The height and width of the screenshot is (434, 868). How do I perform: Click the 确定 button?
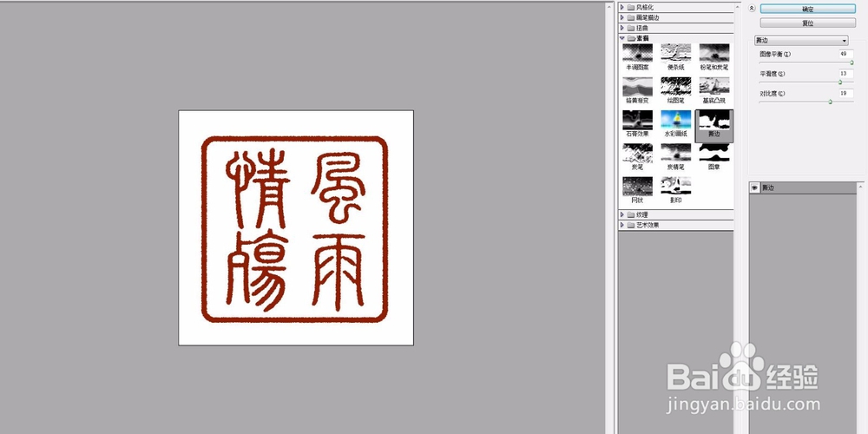coord(807,9)
